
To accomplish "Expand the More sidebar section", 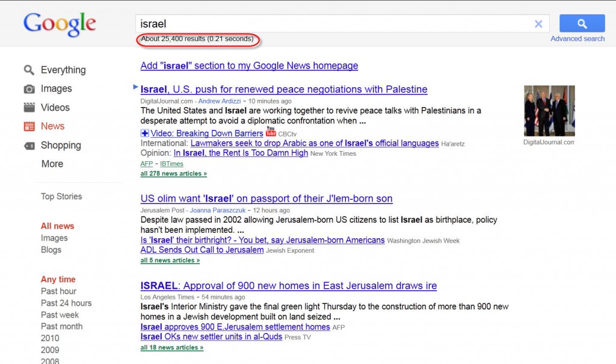I will click(x=52, y=164).
